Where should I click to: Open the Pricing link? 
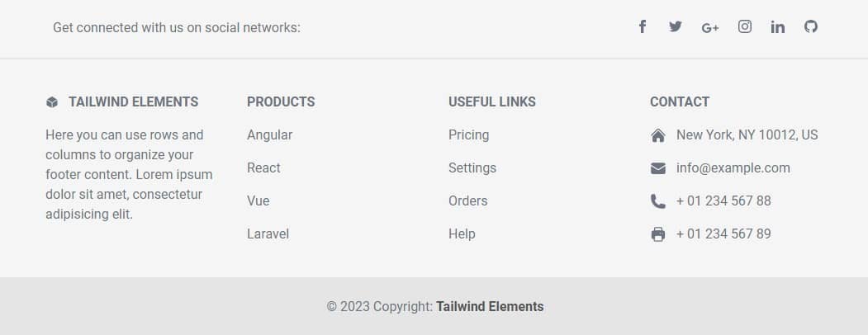click(x=469, y=134)
